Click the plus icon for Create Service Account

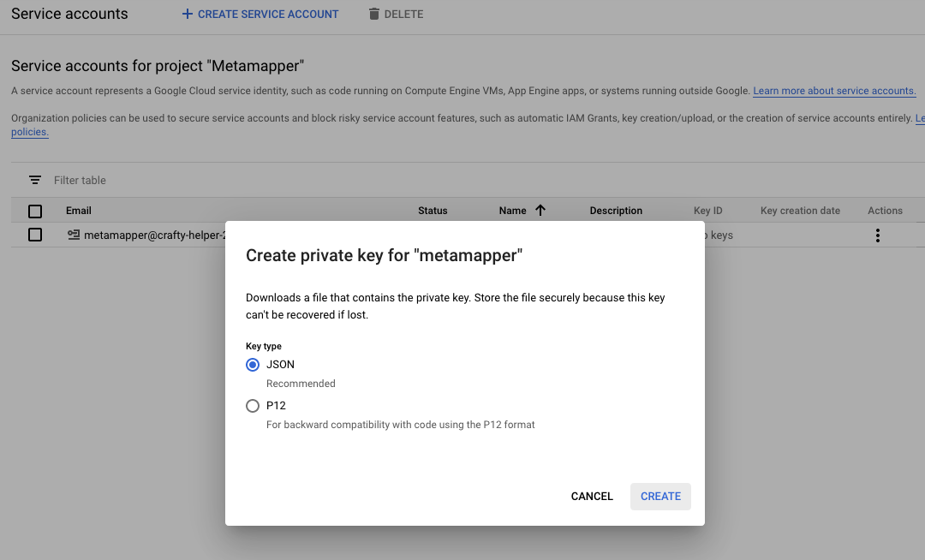[188, 14]
